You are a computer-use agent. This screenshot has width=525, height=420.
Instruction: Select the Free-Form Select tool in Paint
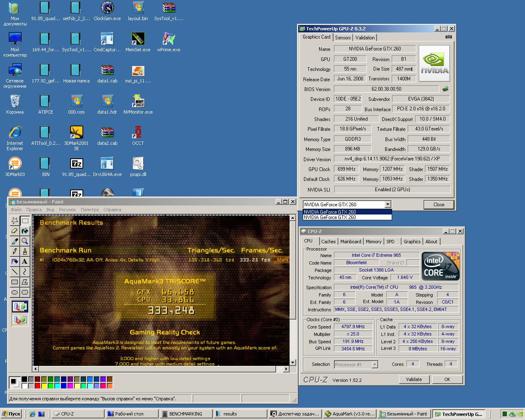[15, 221]
